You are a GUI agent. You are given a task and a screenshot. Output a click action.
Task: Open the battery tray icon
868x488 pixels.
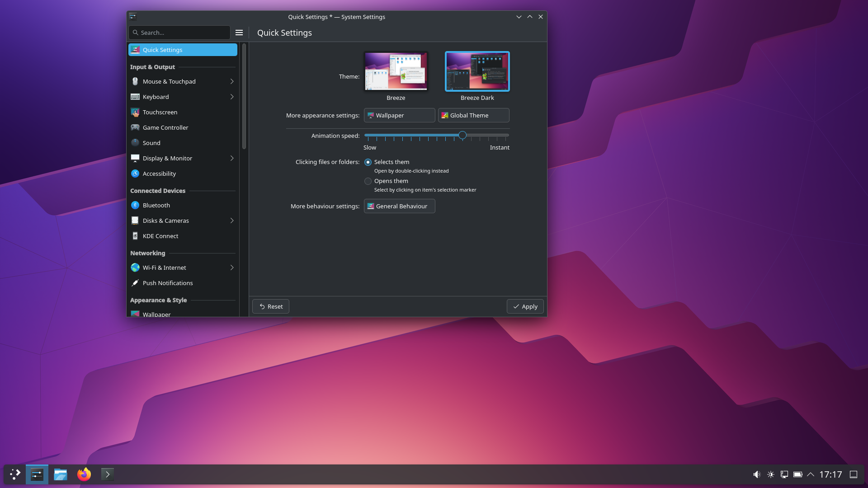point(798,474)
